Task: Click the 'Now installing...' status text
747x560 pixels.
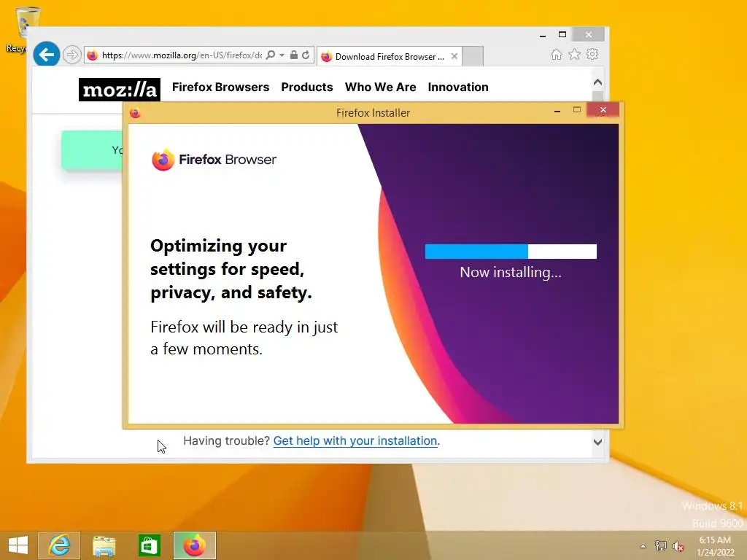Action: [511, 273]
